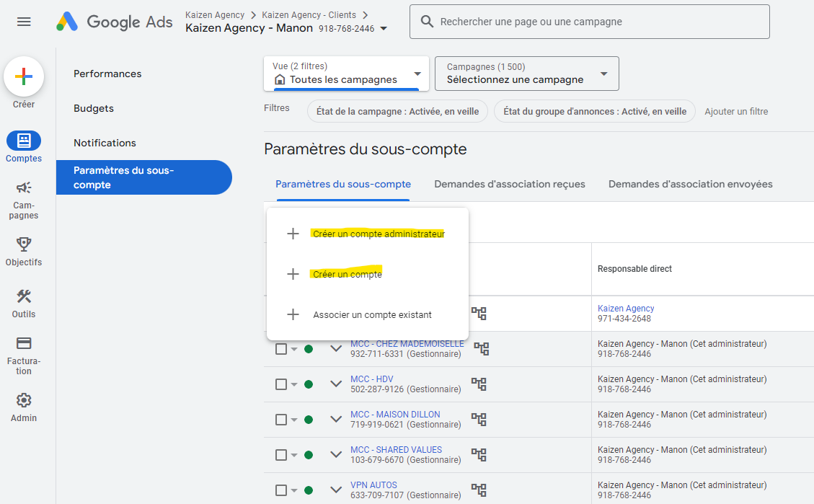This screenshot has width=814, height=504.
Task: Open Notifications in side menu
Action: [x=105, y=143]
